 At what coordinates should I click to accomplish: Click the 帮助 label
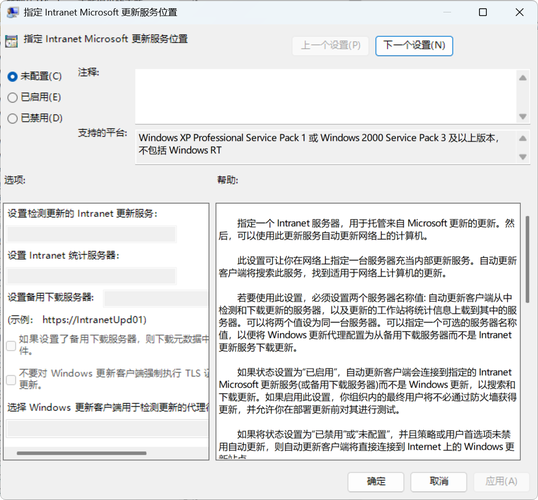[227, 180]
